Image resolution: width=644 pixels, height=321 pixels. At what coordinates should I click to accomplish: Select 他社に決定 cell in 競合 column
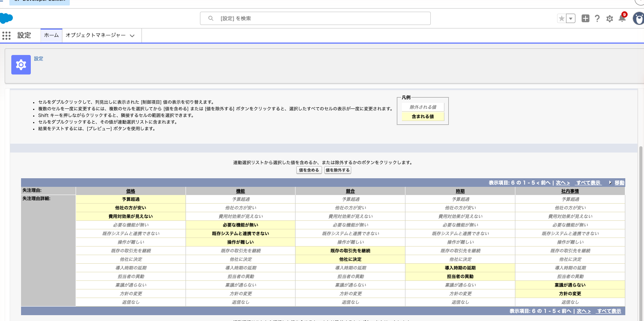click(x=350, y=259)
